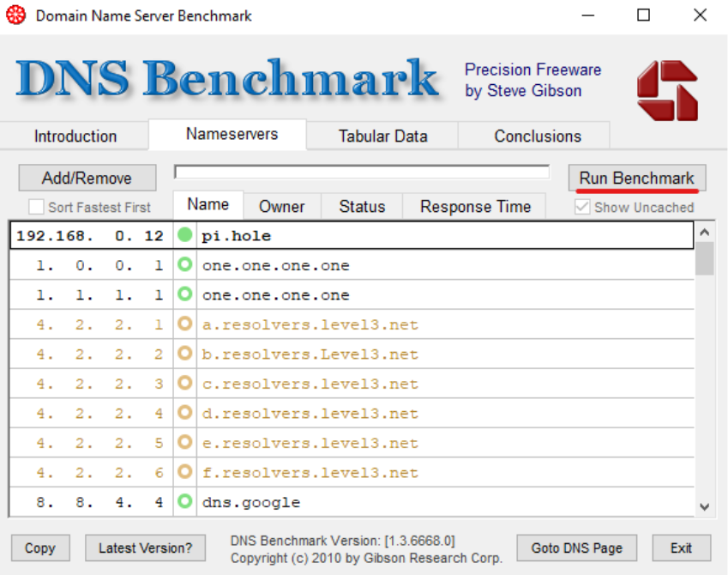Select the Name sub-tab
The image size is (728, 575).
pos(208,204)
